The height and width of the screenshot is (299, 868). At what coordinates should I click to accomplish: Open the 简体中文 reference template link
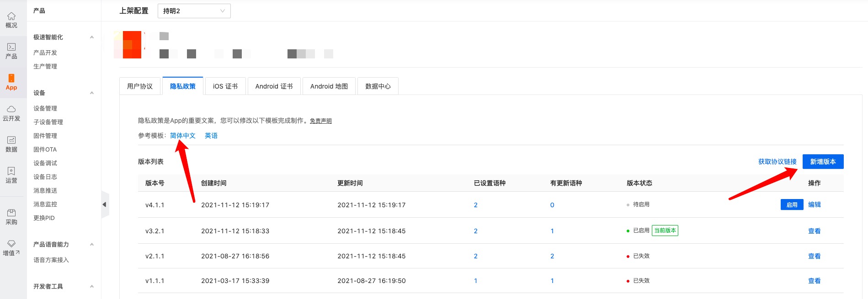click(183, 136)
